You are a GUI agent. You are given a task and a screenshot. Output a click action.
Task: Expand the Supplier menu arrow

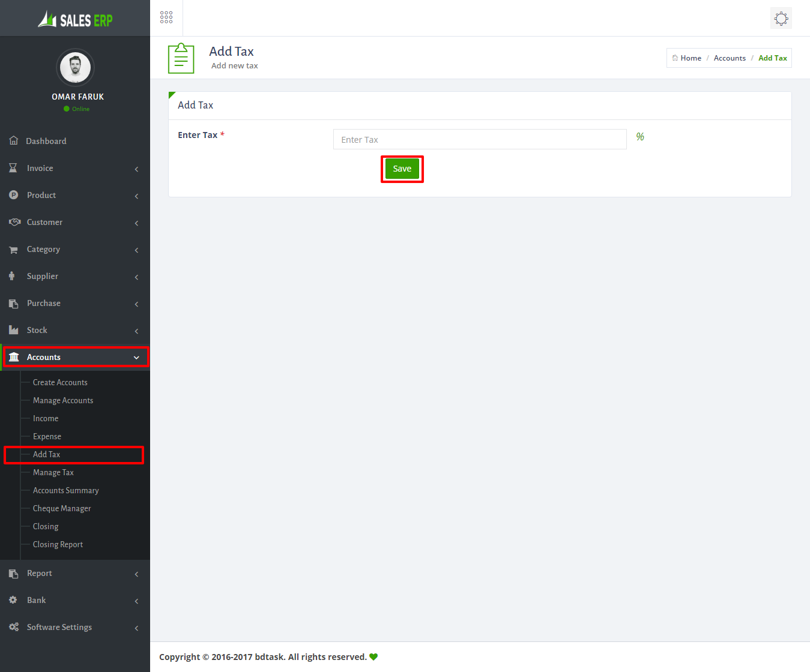pos(136,277)
